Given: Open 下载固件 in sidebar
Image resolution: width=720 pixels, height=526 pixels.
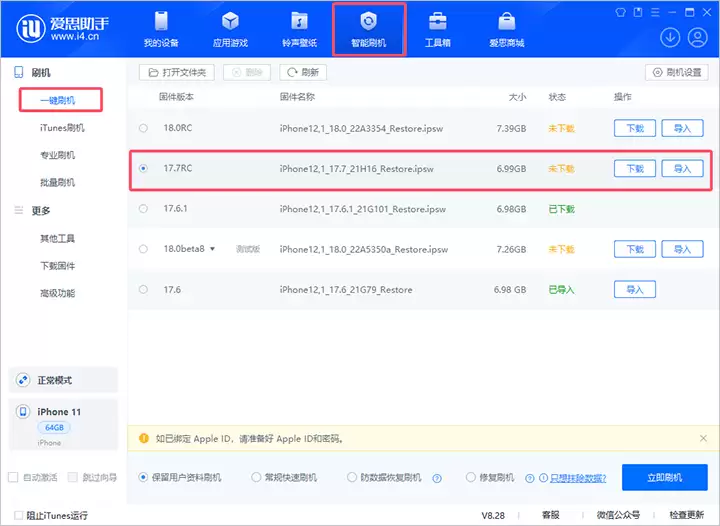Looking at the screenshot, I should (x=57, y=266).
